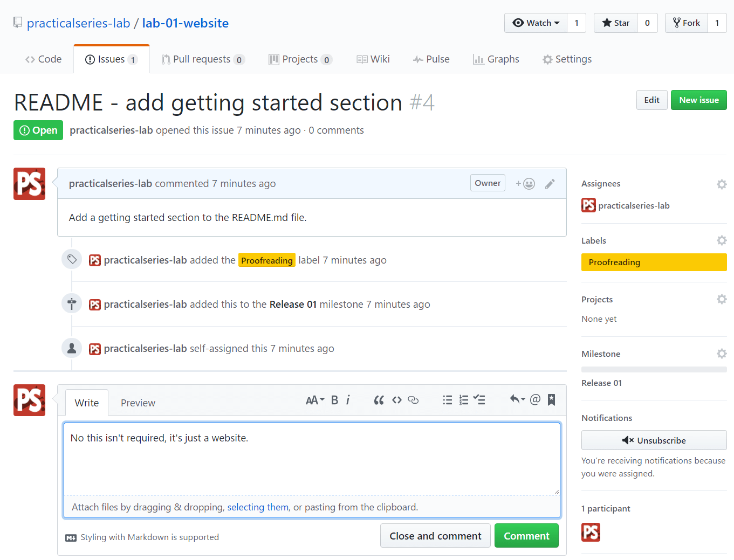Screen dimensions: 734x560
Task: Open the repository Projects tab
Action: click(300, 59)
